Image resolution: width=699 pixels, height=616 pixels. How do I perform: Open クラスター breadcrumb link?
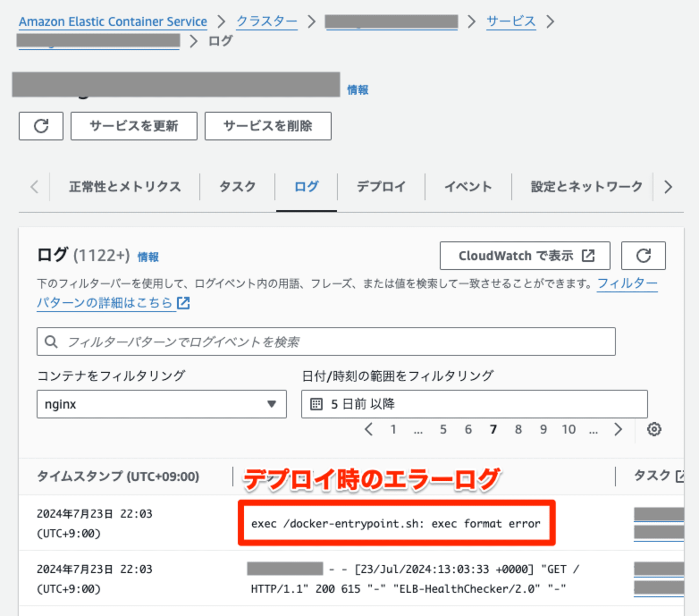(267, 22)
